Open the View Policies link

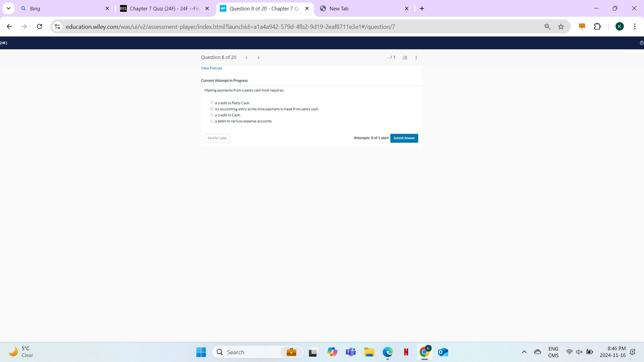(x=211, y=68)
